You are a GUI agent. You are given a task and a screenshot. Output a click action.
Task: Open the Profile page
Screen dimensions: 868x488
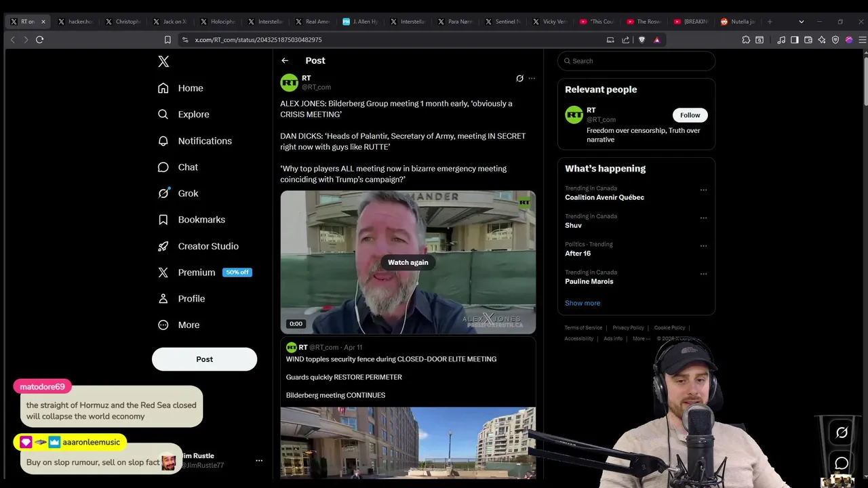[181, 299]
